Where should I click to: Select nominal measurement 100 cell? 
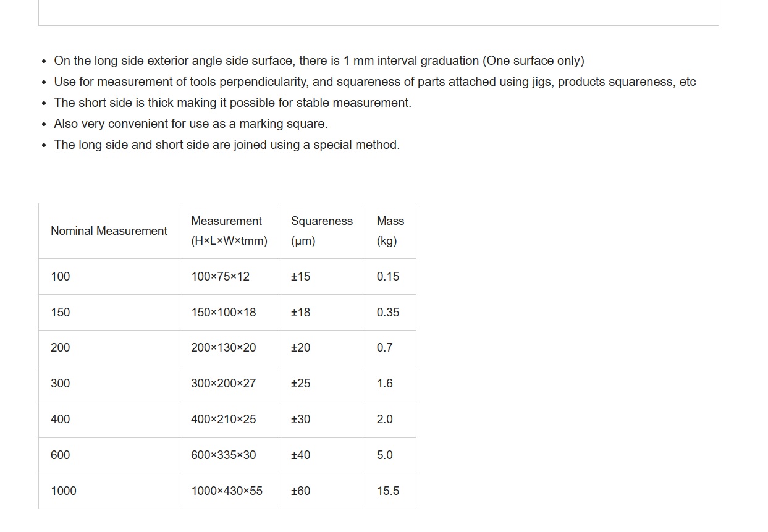tap(109, 276)
